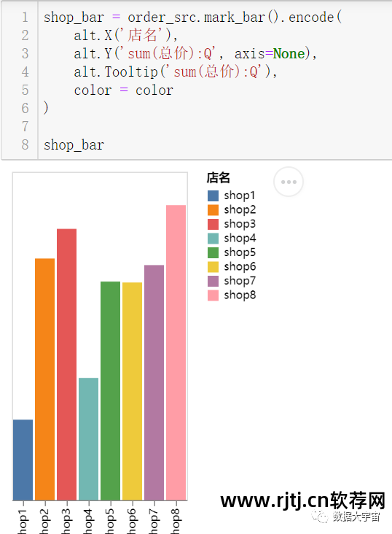Click the shop1 blue legend swatch

click(x=213, y=196)
